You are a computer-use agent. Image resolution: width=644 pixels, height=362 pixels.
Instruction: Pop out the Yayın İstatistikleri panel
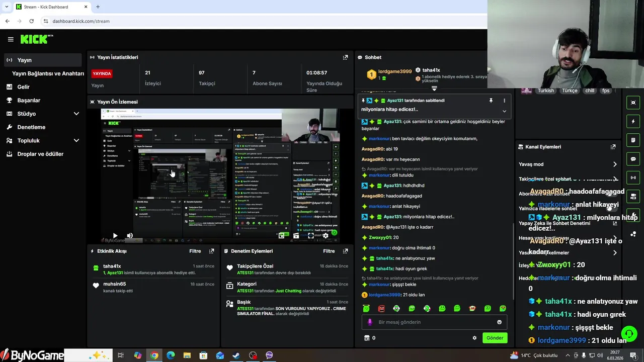point(345,57)
